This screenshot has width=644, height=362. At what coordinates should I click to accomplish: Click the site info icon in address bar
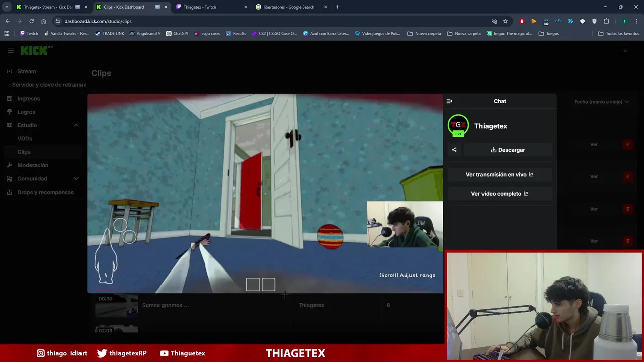[x=58, y=21]
